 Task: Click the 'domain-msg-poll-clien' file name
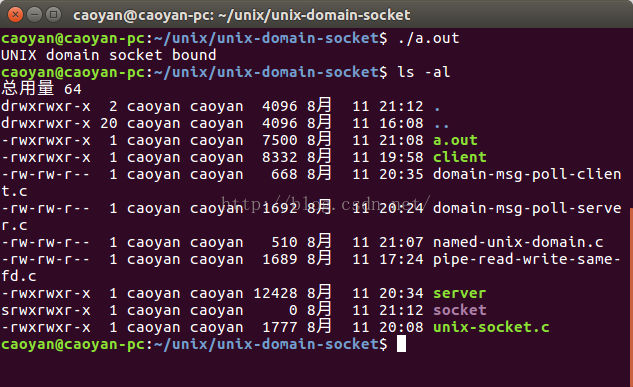pos(527,174)
